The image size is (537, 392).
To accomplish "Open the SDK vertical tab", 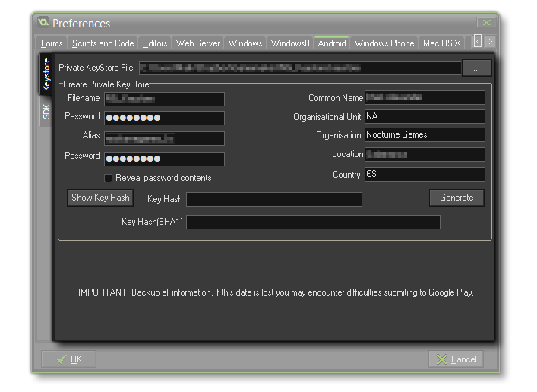I will click(x=46, y=111).
